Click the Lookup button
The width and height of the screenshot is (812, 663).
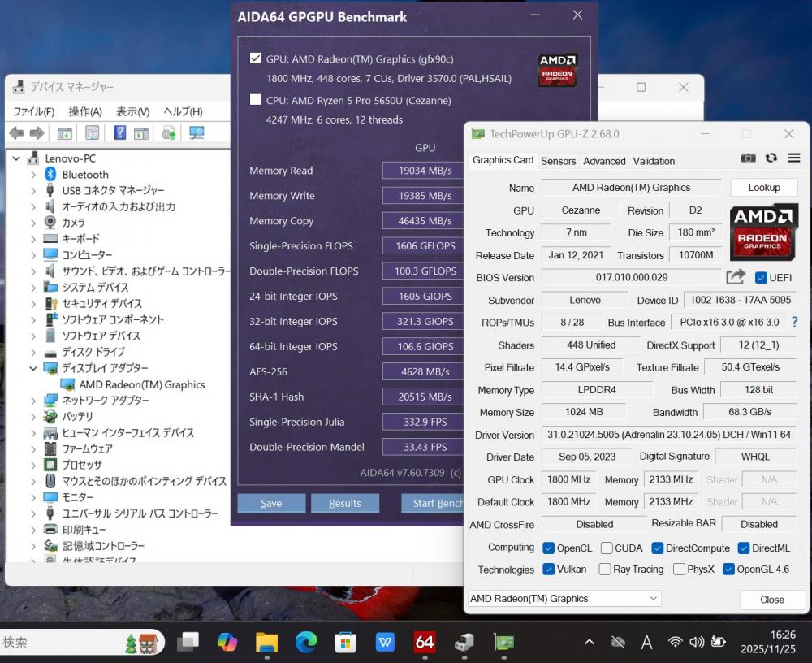pos(763,188)
